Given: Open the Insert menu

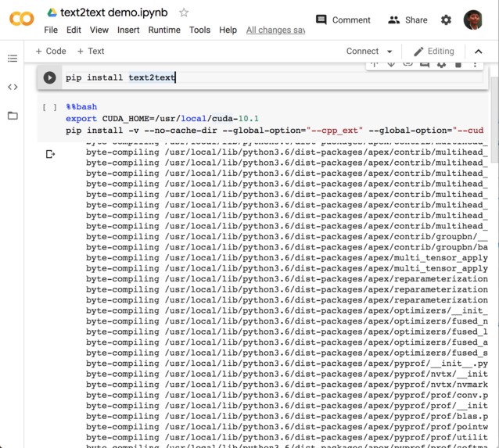Looking at the screenshot, I should point(128,30).
